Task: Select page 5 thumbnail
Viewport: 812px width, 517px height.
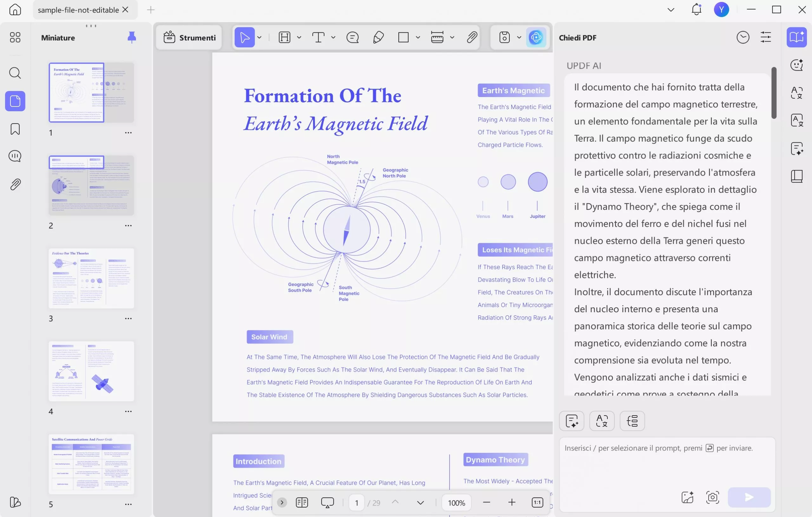Action: coord(91,464)
